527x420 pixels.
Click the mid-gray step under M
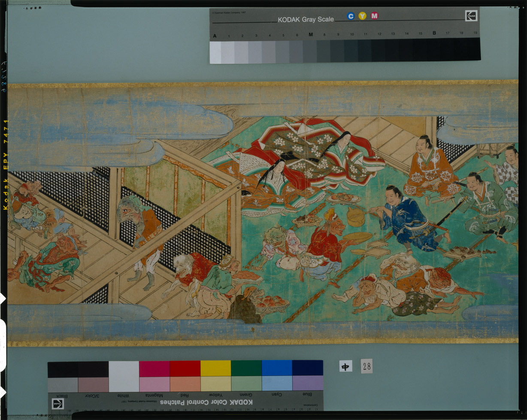(310, 51)
